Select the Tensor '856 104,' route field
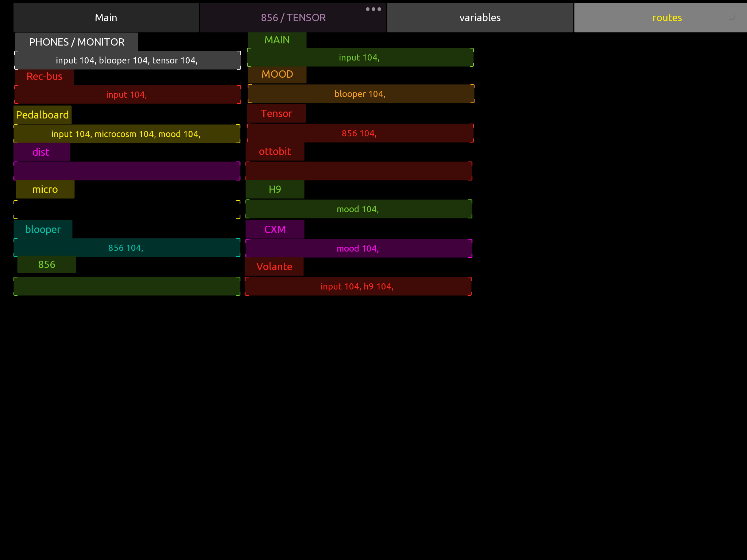Screen dimensions: 747x560 point(360,133)
